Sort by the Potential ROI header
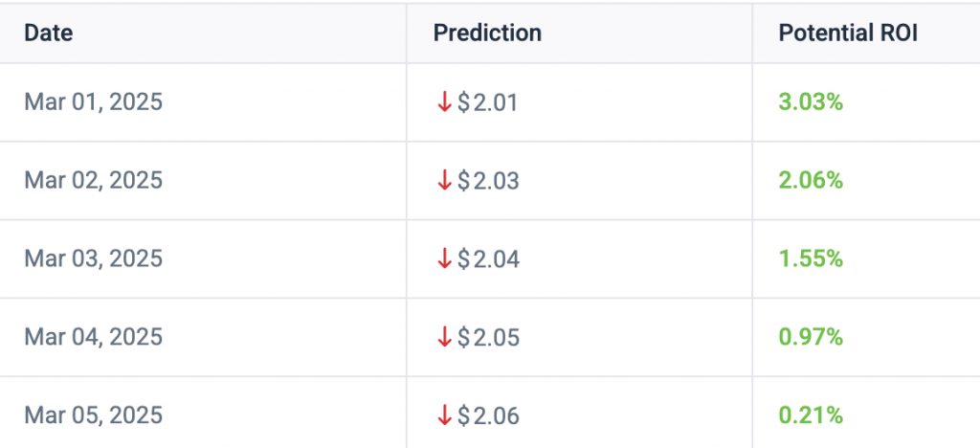 pyautogui.click(x=848, y=33)
